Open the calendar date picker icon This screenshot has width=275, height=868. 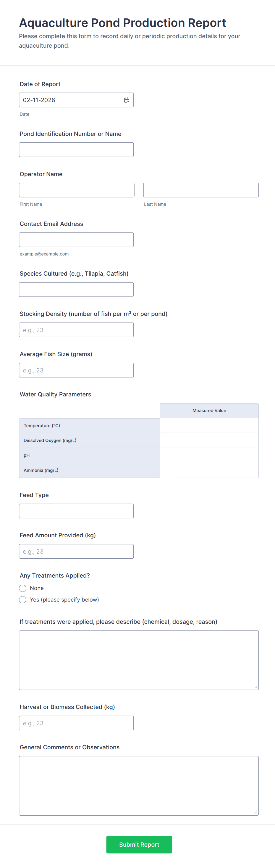click(x=127, y=100)
